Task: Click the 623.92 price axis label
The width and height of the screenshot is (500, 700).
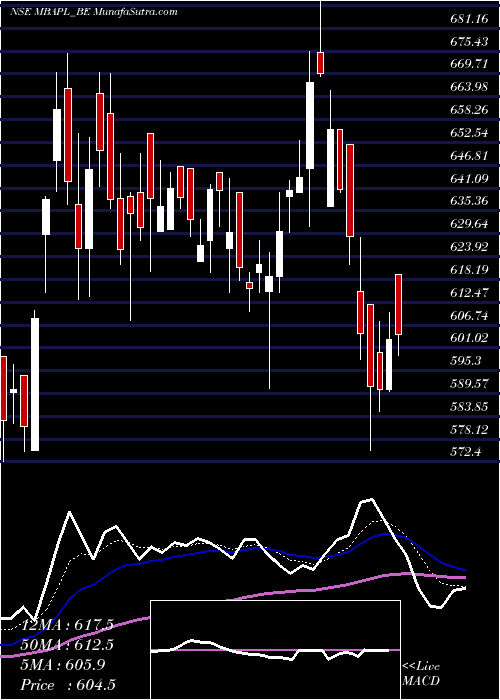Action: [470, 247]
